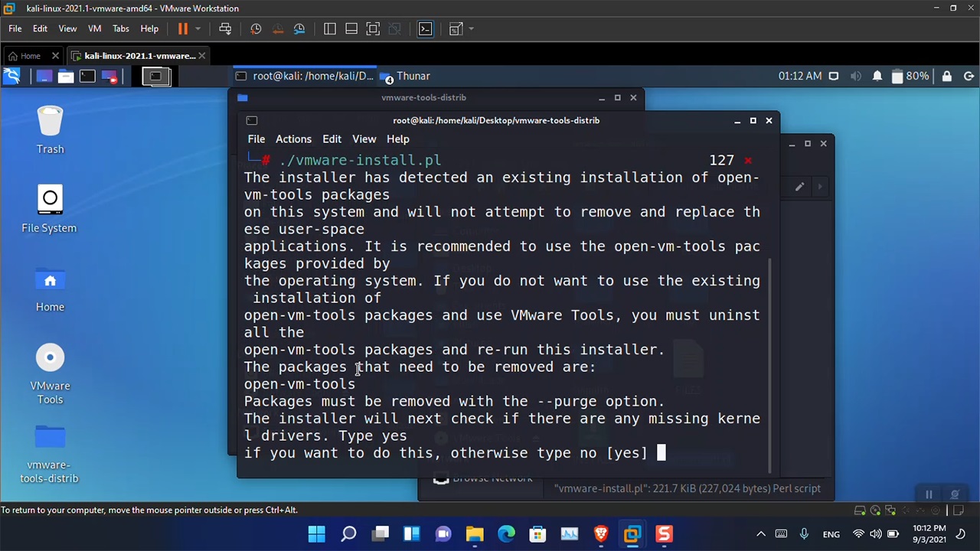Open the Snapshot Manager
This screenshot has width=980, height=551.
[x=299, y=29]
